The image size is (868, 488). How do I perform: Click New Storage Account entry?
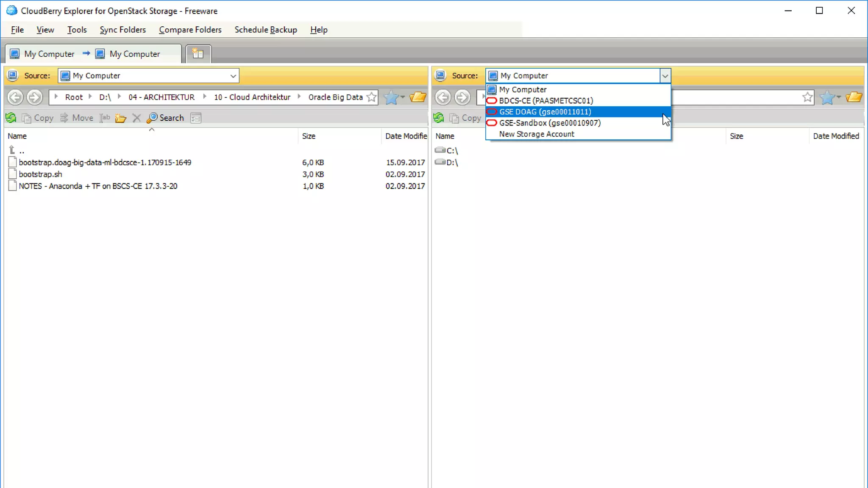pyautogui.click(x=537, y=134)
